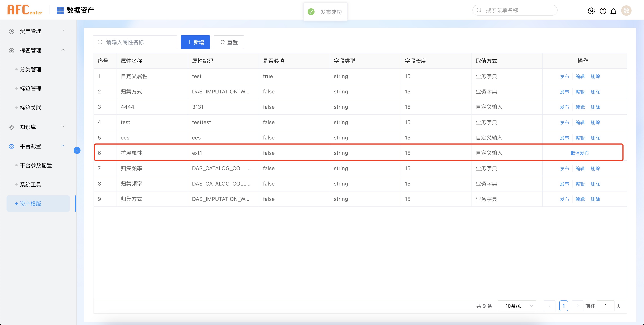Click the page jump number input
This screenshot has width=644, height=325.
click(605, 306)
